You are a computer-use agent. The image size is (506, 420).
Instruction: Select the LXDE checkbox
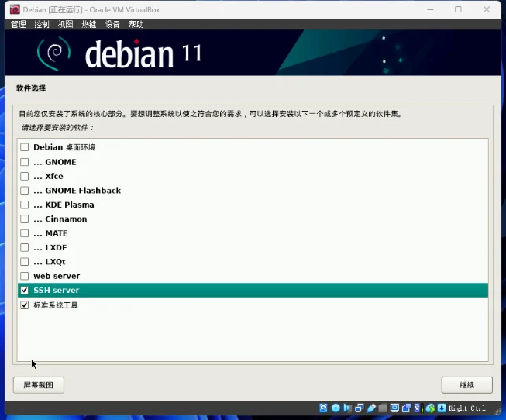[x=25, y=247]
